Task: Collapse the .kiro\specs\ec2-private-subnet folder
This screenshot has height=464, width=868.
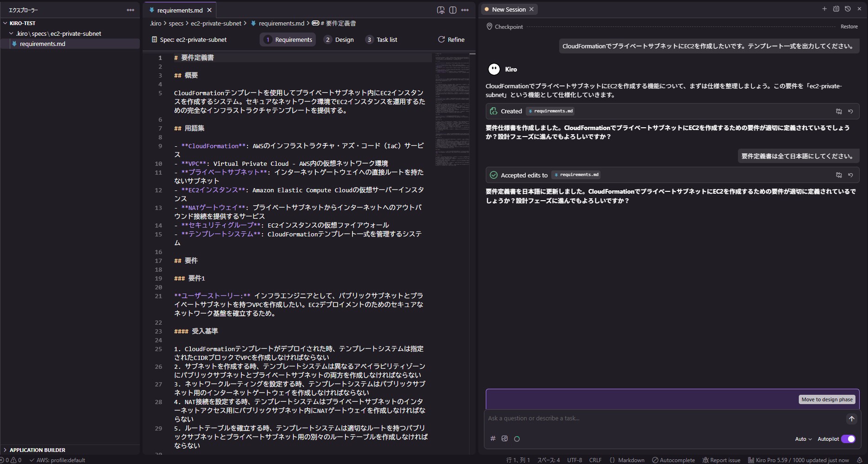Action: (12, 33)
